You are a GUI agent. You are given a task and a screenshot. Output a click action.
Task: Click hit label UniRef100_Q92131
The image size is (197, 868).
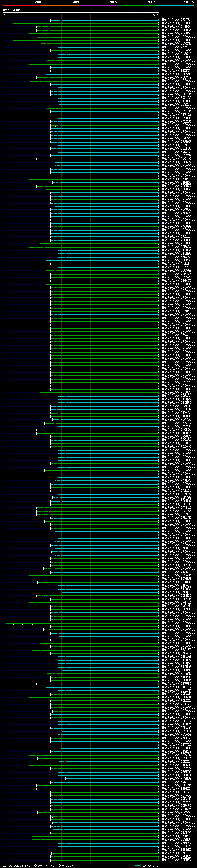177,491
